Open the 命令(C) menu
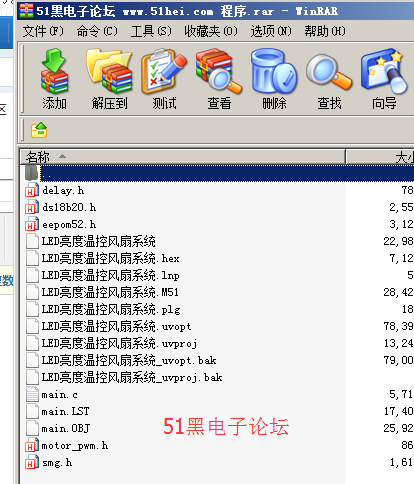 (97, 31)
